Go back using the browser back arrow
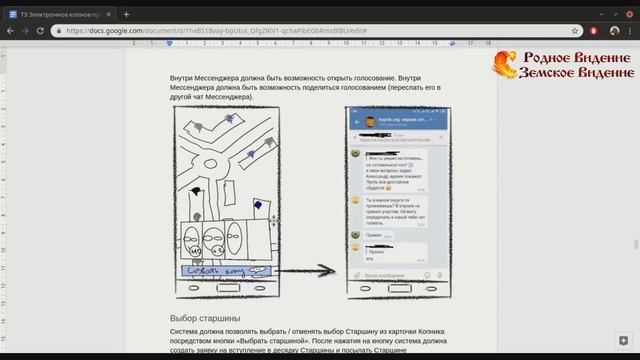Viewport: 640px width, 360px height. (x=10, y=31)
